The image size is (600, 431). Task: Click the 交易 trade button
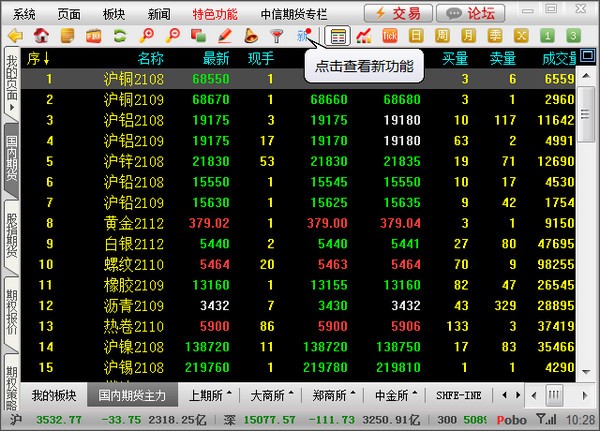(398, 13)
